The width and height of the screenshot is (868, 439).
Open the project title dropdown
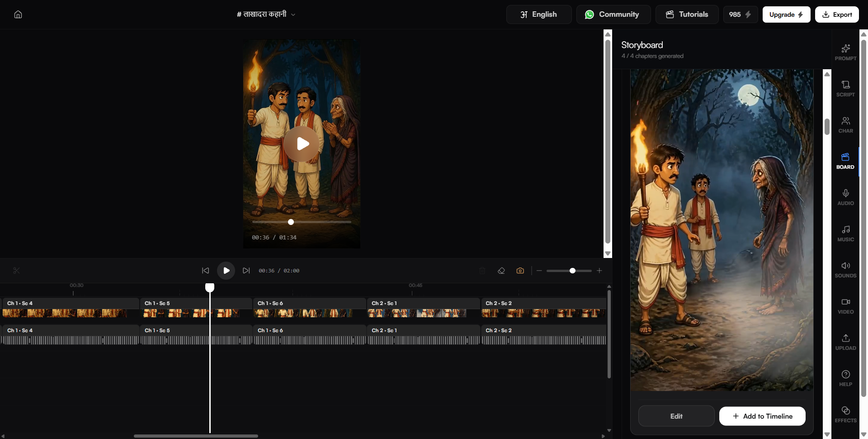pos(266,14)
